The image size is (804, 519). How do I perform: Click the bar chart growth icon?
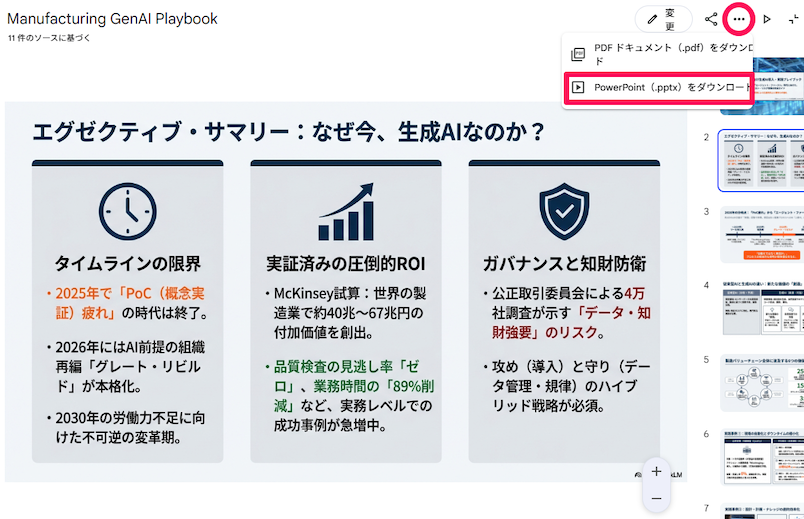pyautogui.click(x=346, y=211)
